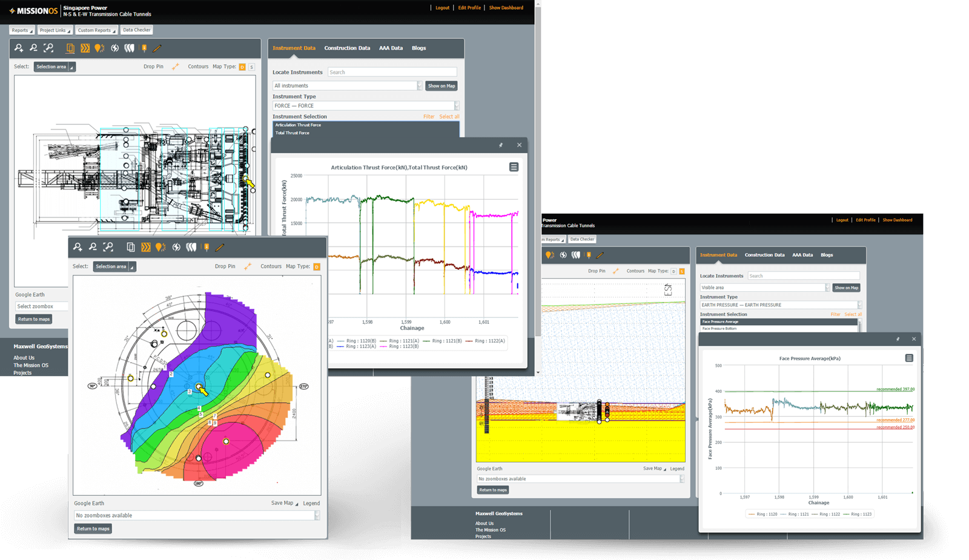Click zoom in magnifier in contour window toolbar

[x=78, y=247]
